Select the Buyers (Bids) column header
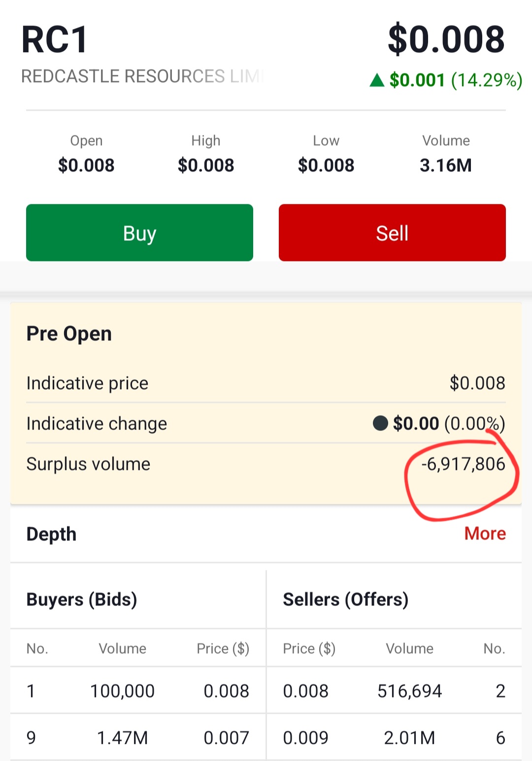The image size is (532, 761). [82, 599]
